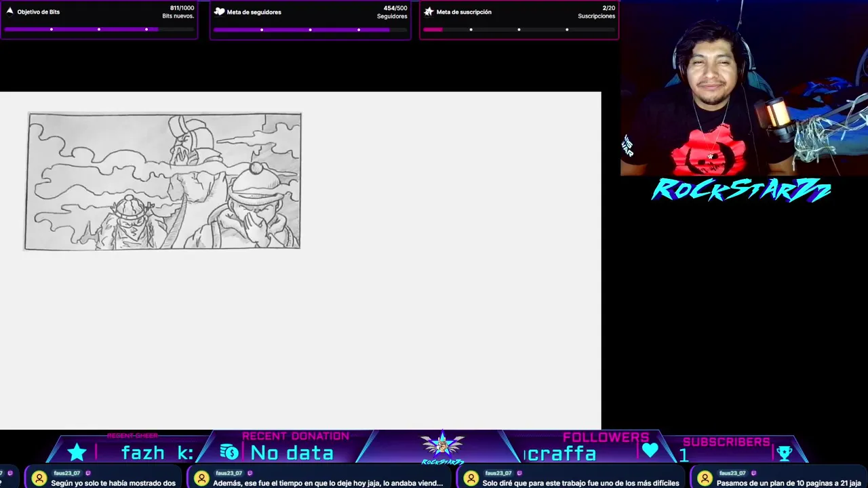This screenshot has width=868, height=488.
Task: Click the '811/1000' bits counter
Action: coord(182,8)
